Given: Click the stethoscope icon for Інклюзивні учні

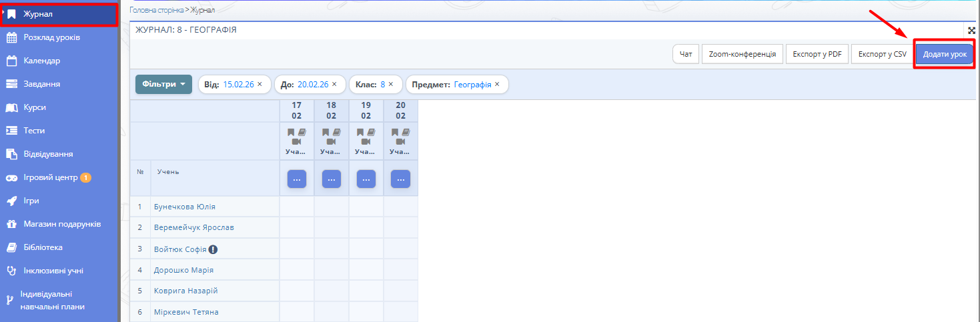Looking at the screenshot, I should click(11, 271).
